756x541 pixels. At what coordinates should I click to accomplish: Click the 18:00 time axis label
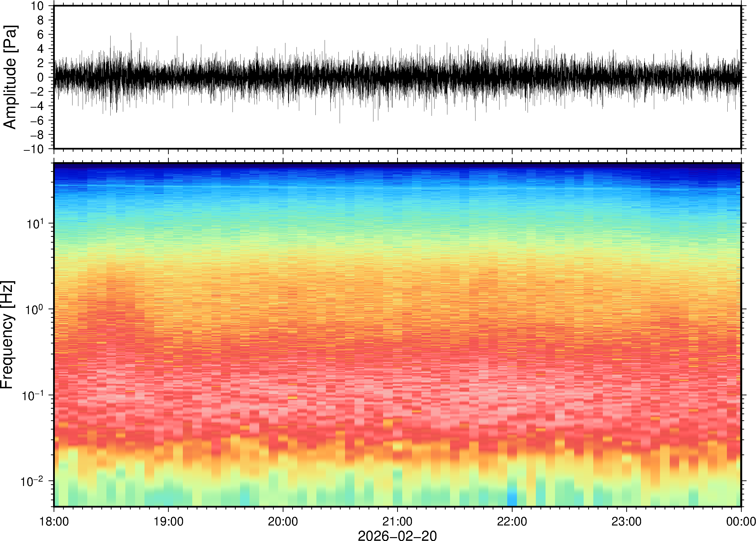(x=54, y=521)
